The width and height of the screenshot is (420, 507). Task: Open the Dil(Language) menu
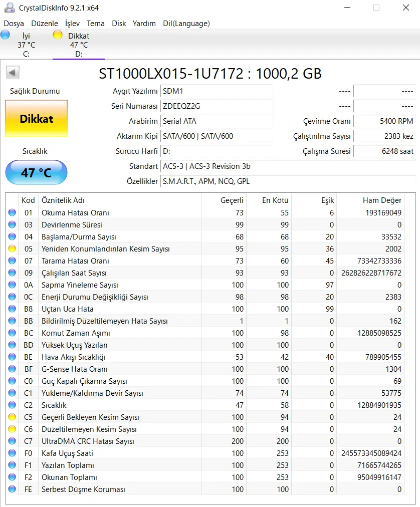point(186,24)
